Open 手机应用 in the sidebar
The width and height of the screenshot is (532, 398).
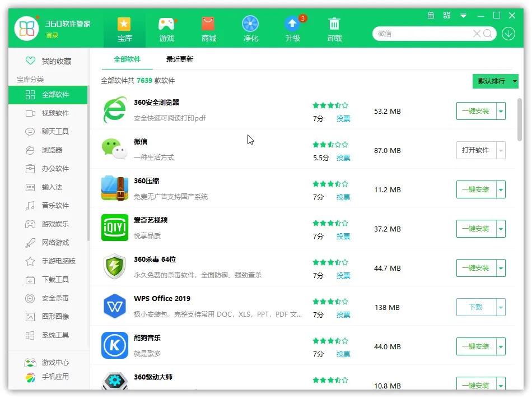click(48, 377)
